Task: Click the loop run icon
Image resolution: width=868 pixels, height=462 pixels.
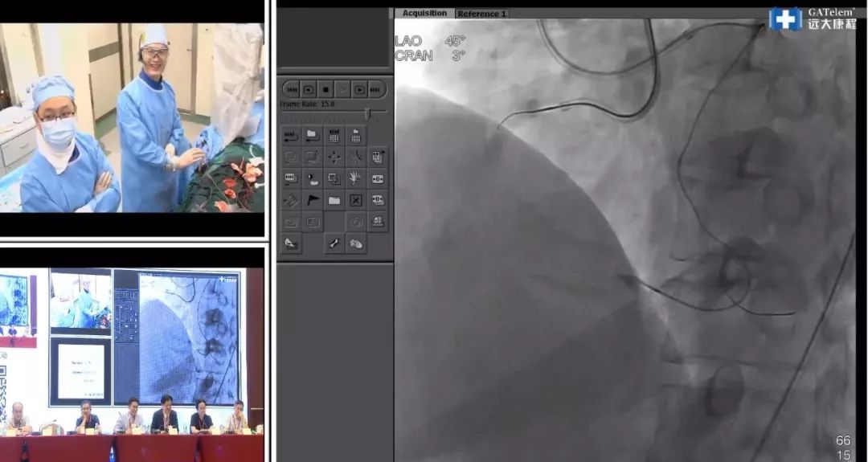Action: 291,136
